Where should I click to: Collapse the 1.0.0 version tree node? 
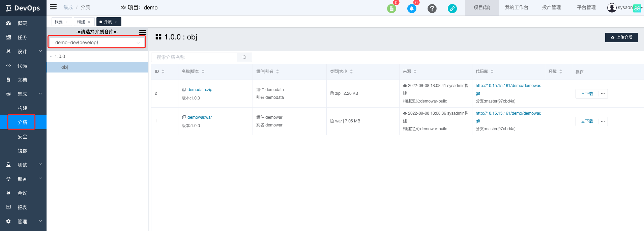pos(51,57)
